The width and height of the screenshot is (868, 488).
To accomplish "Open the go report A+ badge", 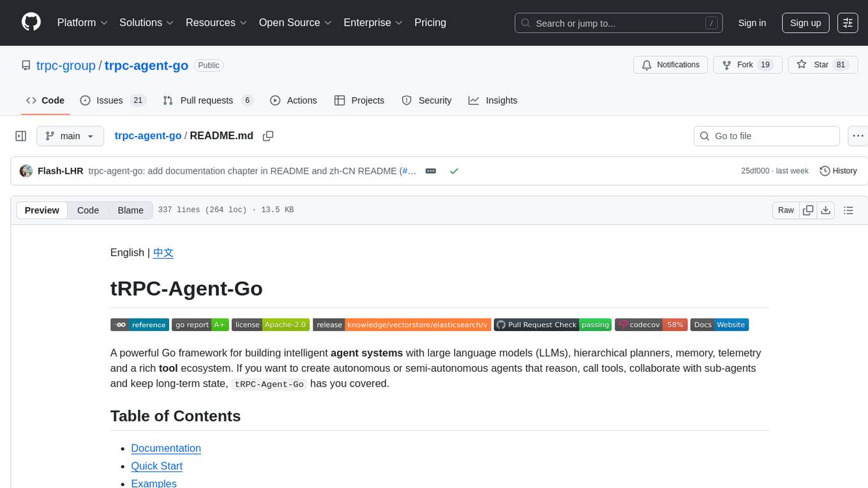I will point(200,324).
